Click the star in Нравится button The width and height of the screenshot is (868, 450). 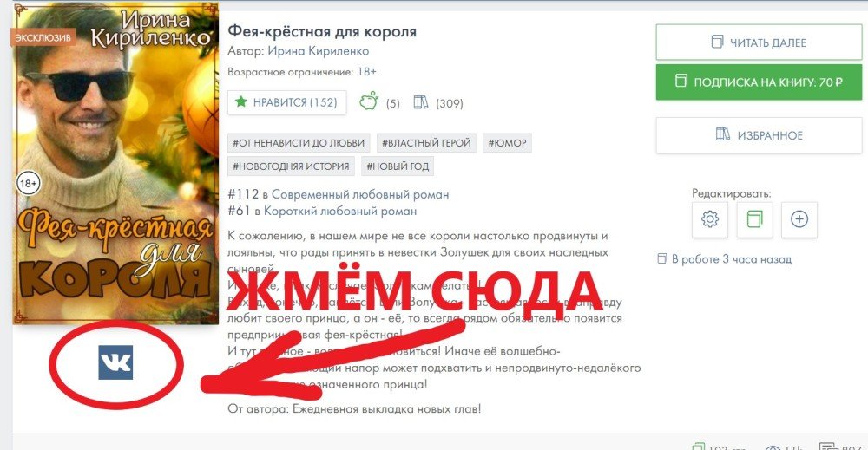(x=240, y=101)
